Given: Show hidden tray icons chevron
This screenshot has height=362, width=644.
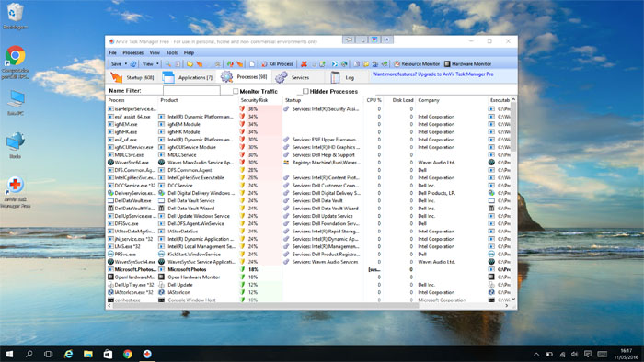Looking at the screenshot, I should point(536,355).
